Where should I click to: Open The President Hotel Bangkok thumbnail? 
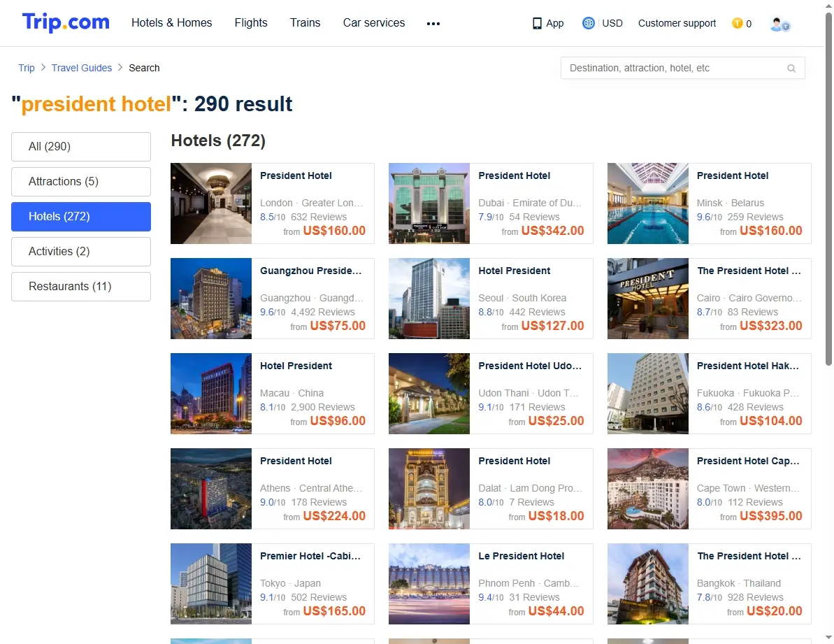pyautogui.click(x=648, y=584)
